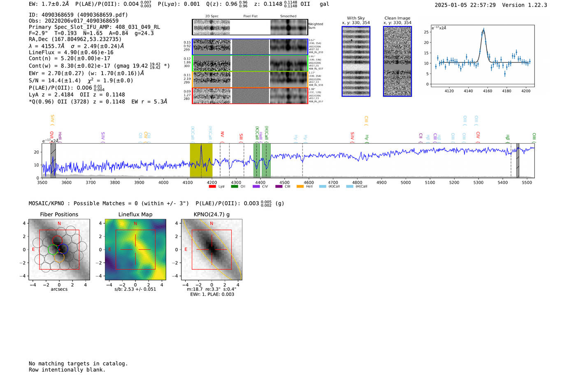Select the red-bordered 2D fiber spectrum row
Image resolution: width=576 pixels, height=392 pixels.
click(250, 96)
